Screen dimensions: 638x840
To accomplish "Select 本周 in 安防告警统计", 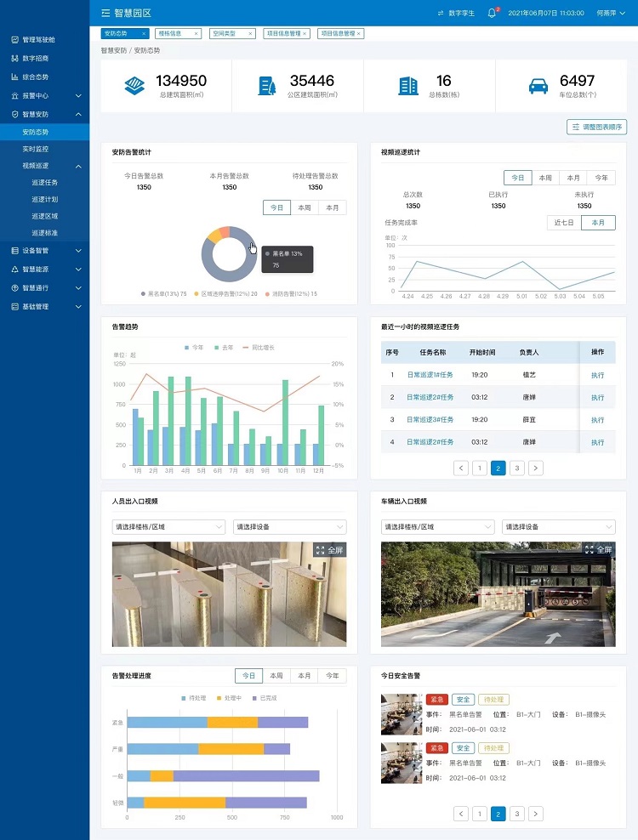I will (x=305, y=207).
